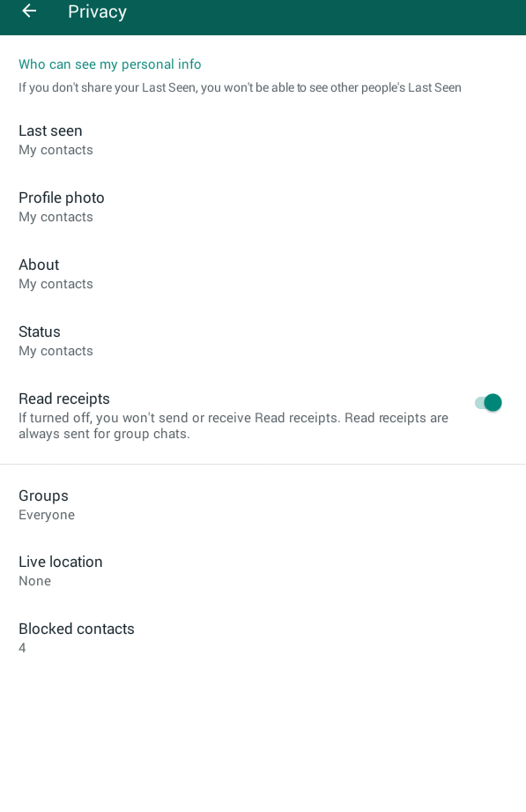526x812 pixels.
Task: Tap 'My contacts' value under Last seen
Action: click(x=56, y=150)
